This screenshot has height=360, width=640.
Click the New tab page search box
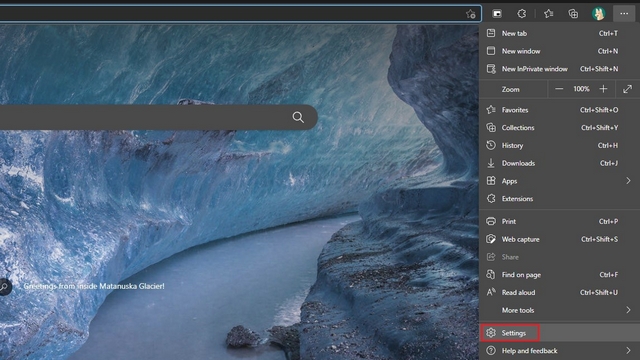point(158,118)
